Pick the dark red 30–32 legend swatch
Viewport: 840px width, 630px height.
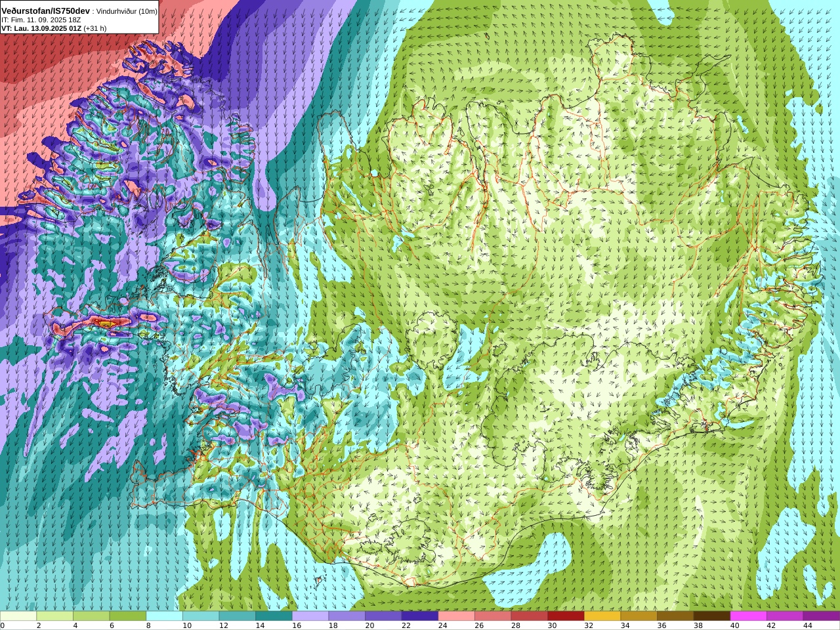pyautogui.click(x=566, y=616)
